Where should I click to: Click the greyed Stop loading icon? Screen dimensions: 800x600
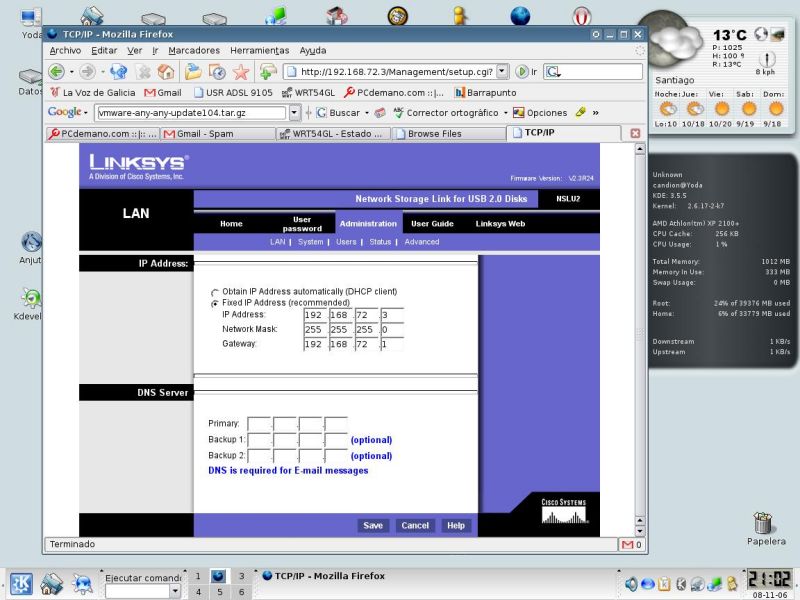[x=144, y=72]
